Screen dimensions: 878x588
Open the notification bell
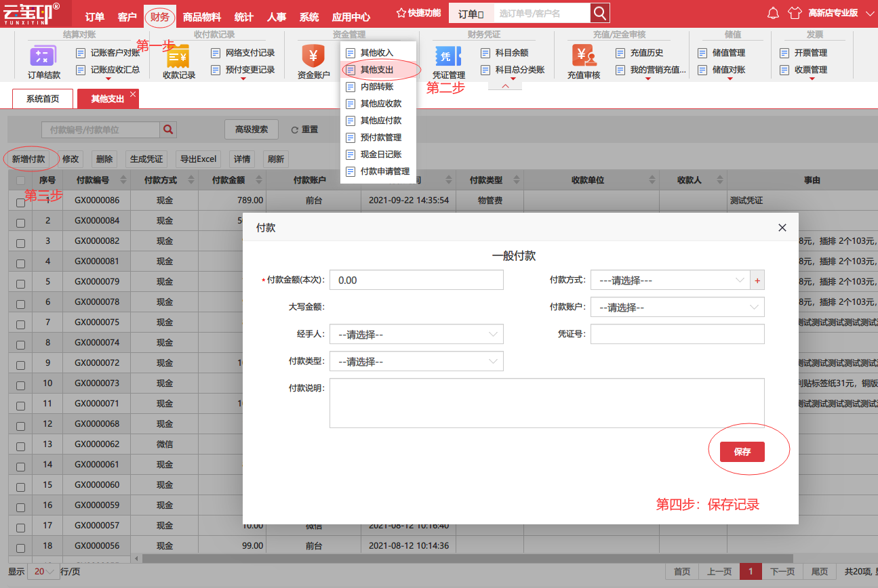(773, 14)
